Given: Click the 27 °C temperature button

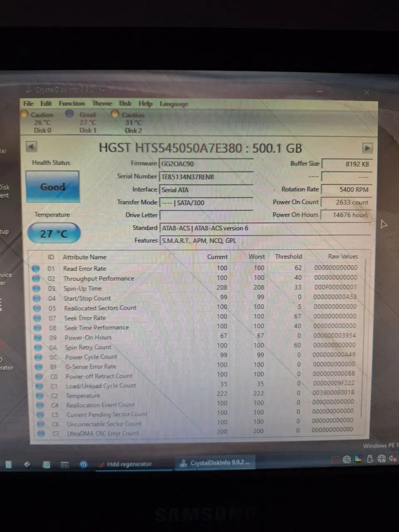Looking at the screenshot, I should [54, 234].
